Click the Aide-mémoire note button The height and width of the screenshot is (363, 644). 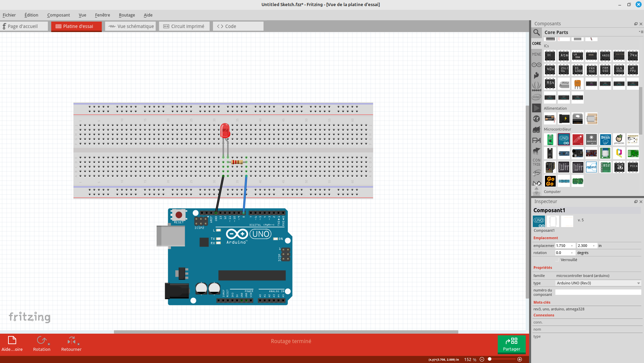12,343
